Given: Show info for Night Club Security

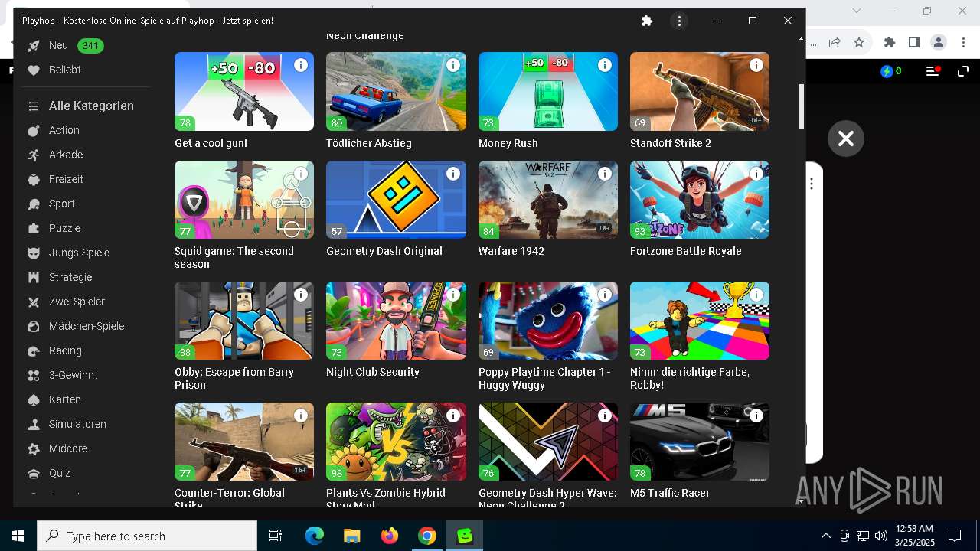Looking at the screenshot, I should [x=453, y=295].
